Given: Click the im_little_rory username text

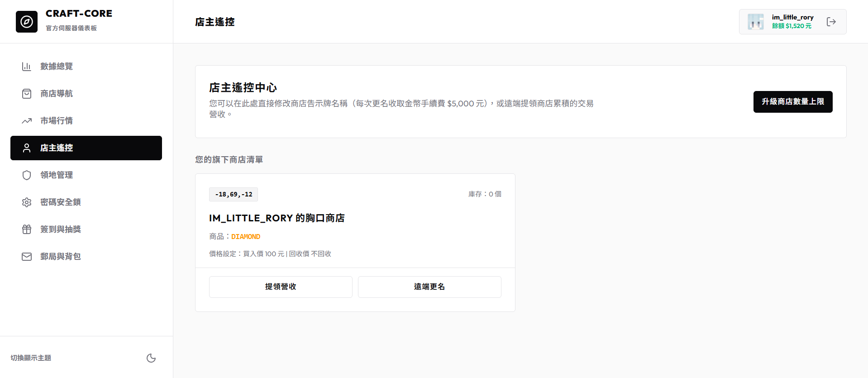Looking at the screenshot, I should (x=793, y=17).
